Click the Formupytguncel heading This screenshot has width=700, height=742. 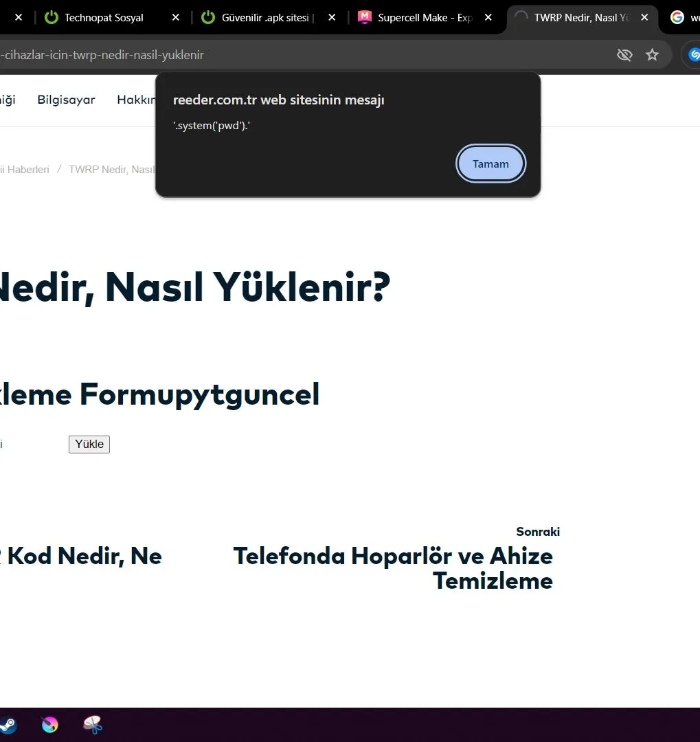(159, 394)
